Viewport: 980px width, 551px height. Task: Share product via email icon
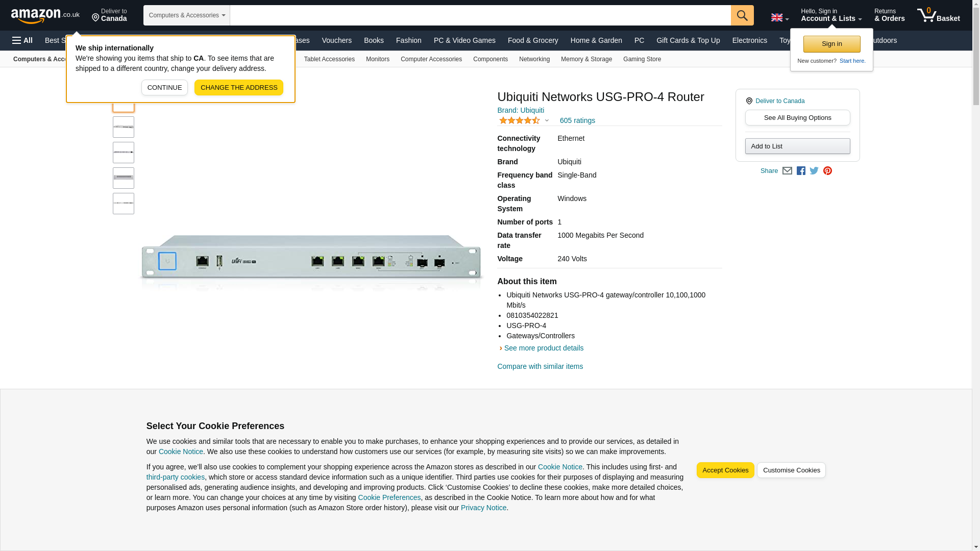pyautogui.click(x=787, y=171)
